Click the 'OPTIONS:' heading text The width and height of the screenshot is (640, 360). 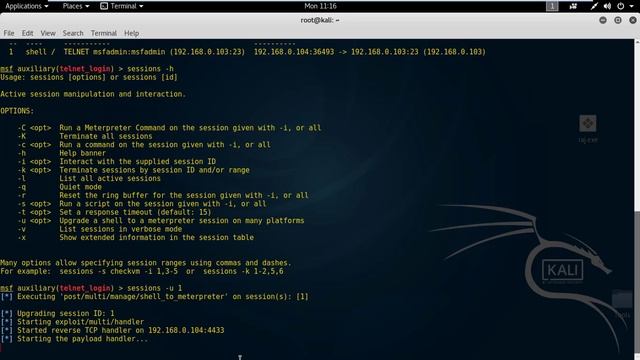(x=17, y=111)
